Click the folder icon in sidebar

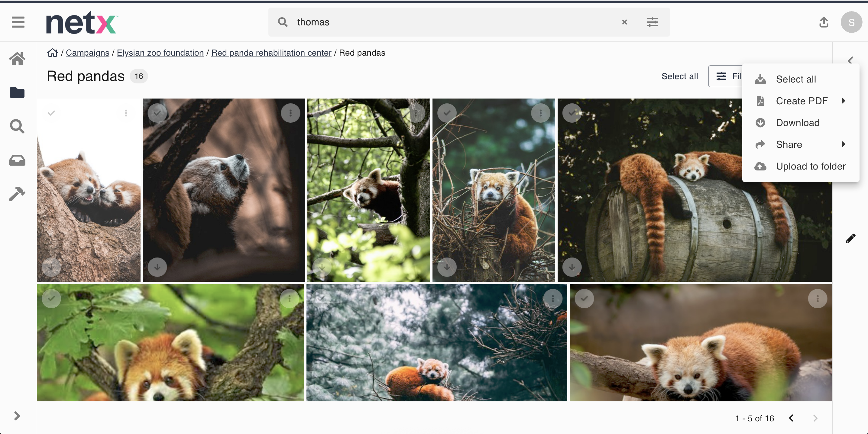point(17,92)
